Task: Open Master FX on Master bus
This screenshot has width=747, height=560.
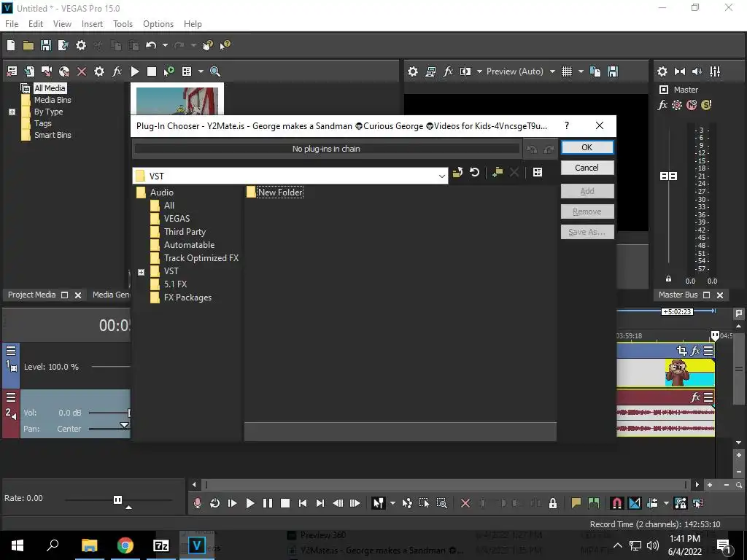Action: tap(662, 105)
